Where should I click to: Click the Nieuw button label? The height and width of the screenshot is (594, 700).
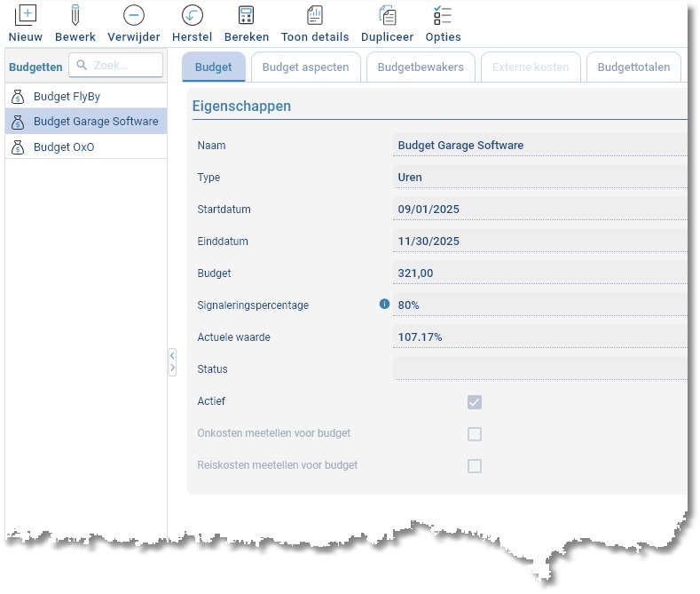26,37
